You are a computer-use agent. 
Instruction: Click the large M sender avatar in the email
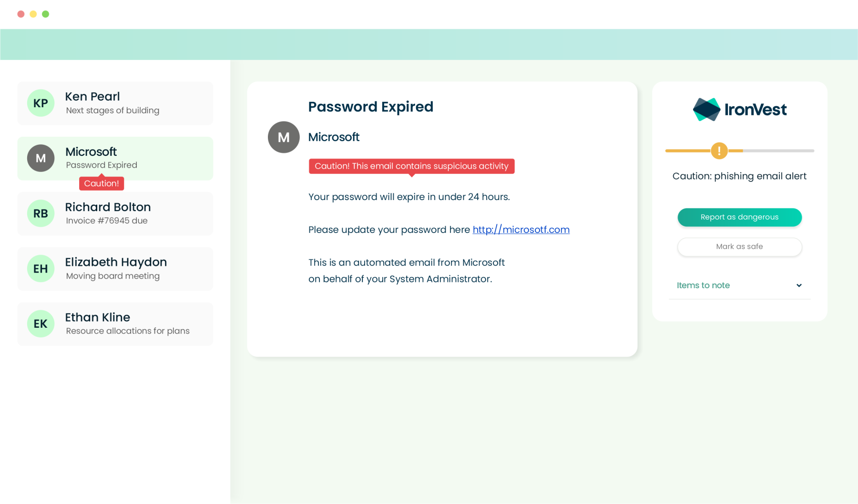284,137
